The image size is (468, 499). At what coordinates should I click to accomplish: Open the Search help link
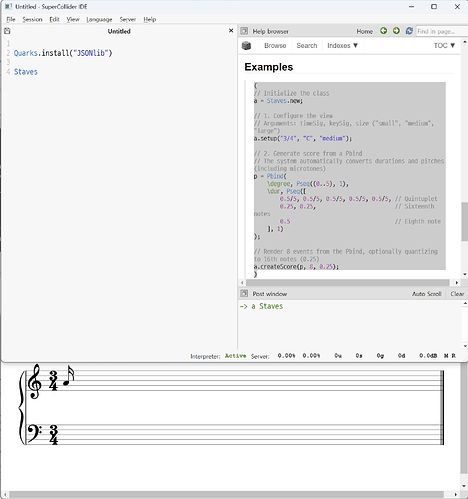(x=307, y=45)
